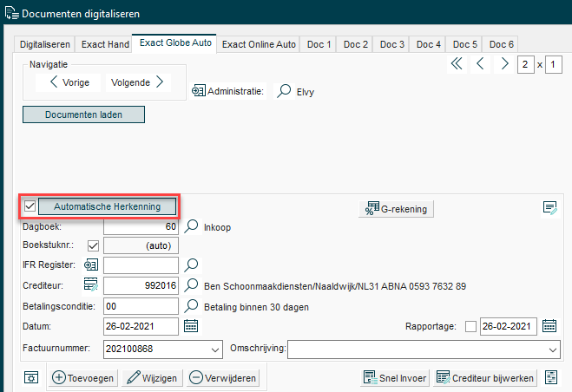Click the Administratie search magnifier icon
The image size is (572, 392).
click(283, 89)
